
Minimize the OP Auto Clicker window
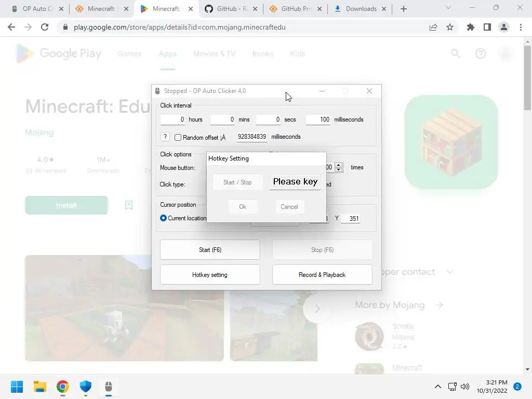[322, 91]
